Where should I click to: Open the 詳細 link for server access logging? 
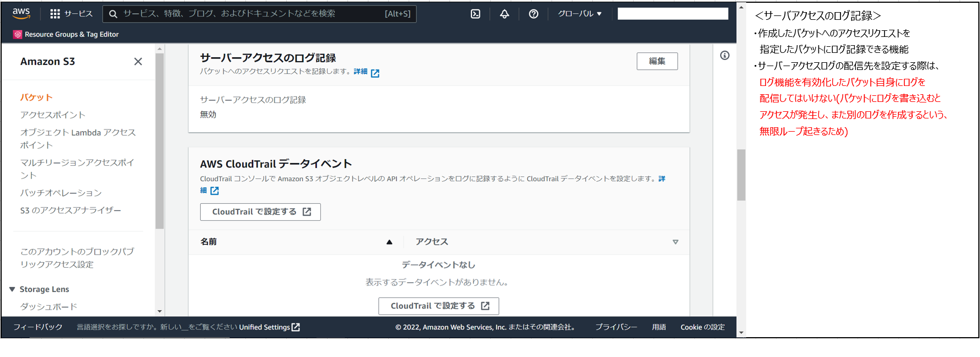[361, 72]
